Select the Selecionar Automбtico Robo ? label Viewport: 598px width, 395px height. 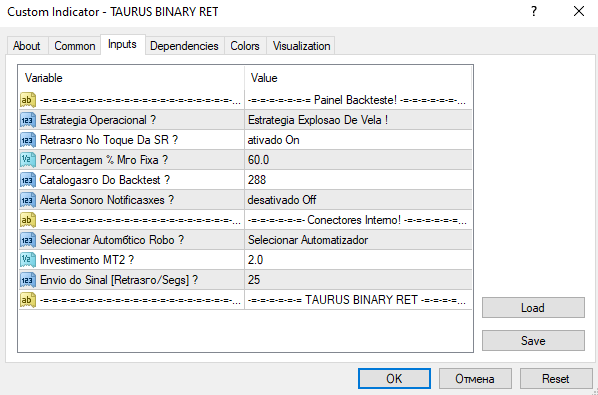click(x=112, y=240)
